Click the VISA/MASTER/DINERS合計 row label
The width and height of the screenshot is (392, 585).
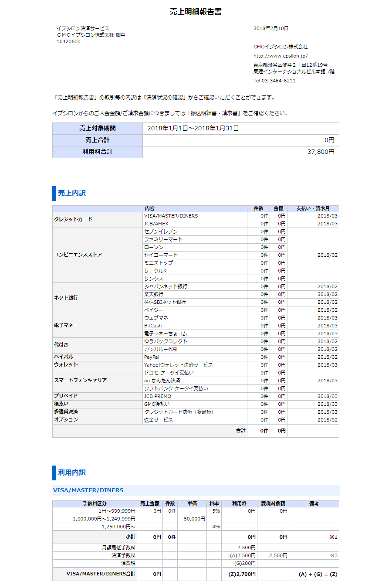(x=101, y=574)
